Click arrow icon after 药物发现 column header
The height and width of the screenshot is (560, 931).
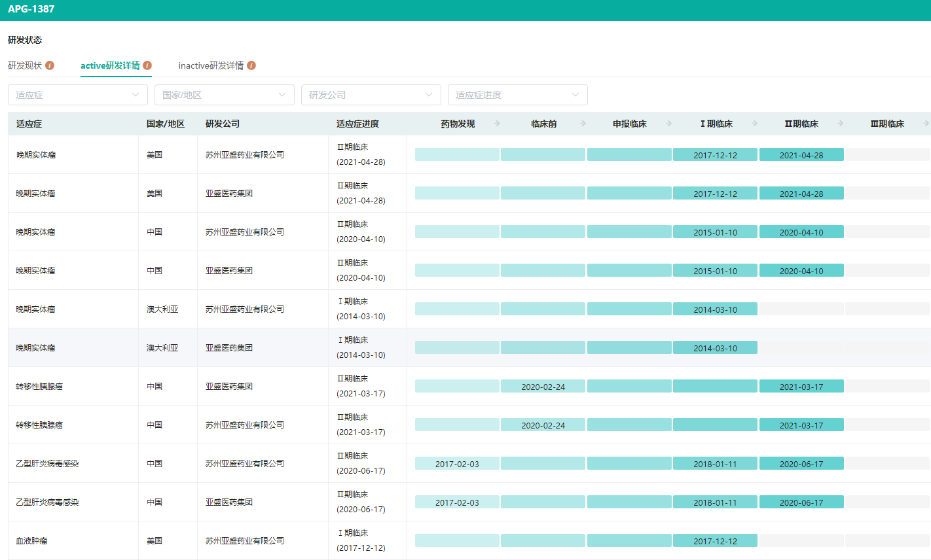tap(497, 123)
